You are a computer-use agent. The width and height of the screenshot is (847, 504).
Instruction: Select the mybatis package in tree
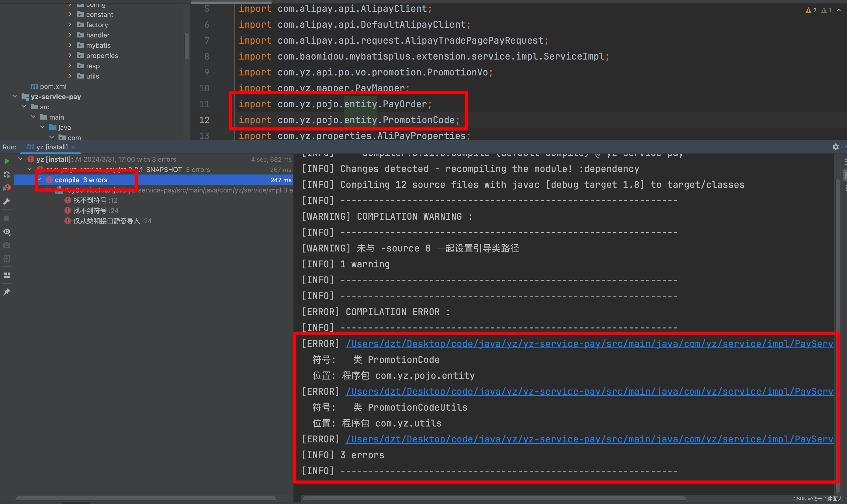click(98, 45)
